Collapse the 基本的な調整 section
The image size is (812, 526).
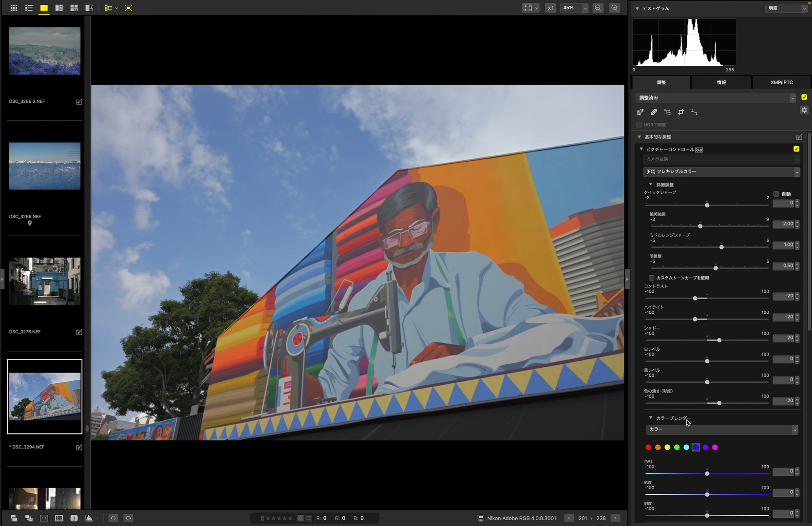[639, 137]
